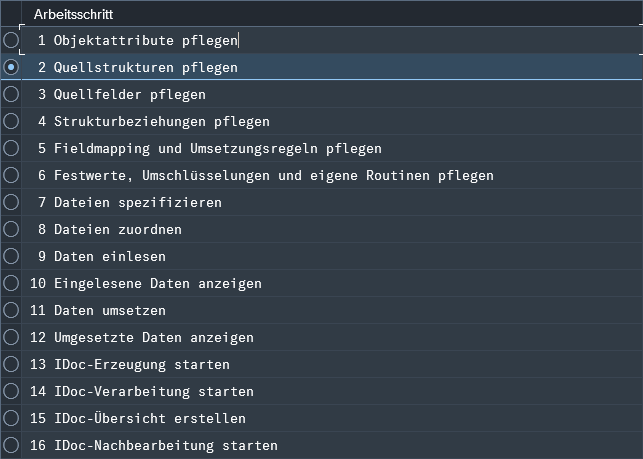This screenshot has width=643, height=459.
Task: Select radio button for Daten einlesen
Action: tap(11, 256)
